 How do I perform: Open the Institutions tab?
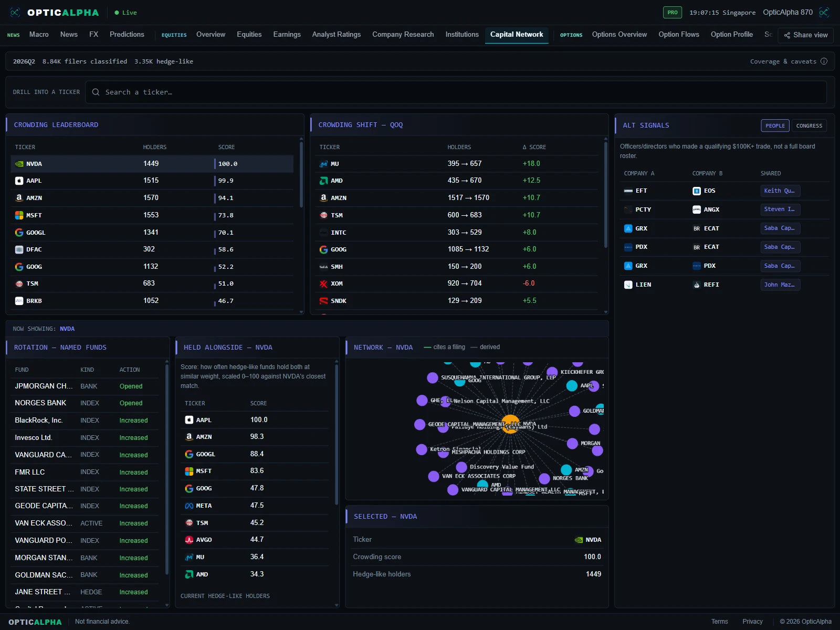462,35
